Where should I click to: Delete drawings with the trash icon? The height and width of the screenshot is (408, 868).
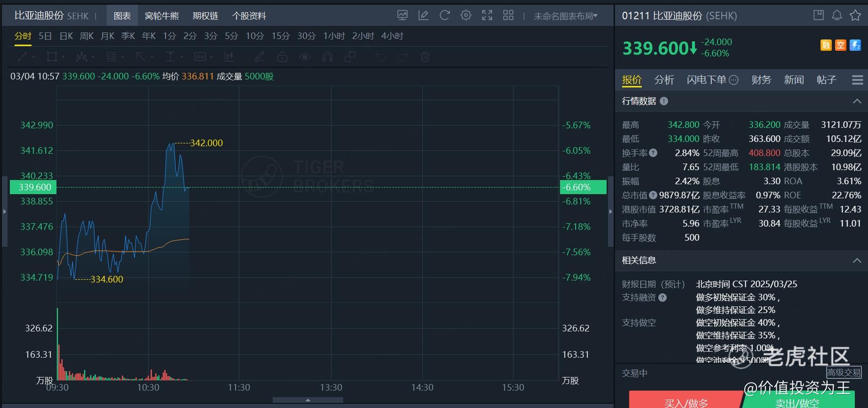click(425, 57)
